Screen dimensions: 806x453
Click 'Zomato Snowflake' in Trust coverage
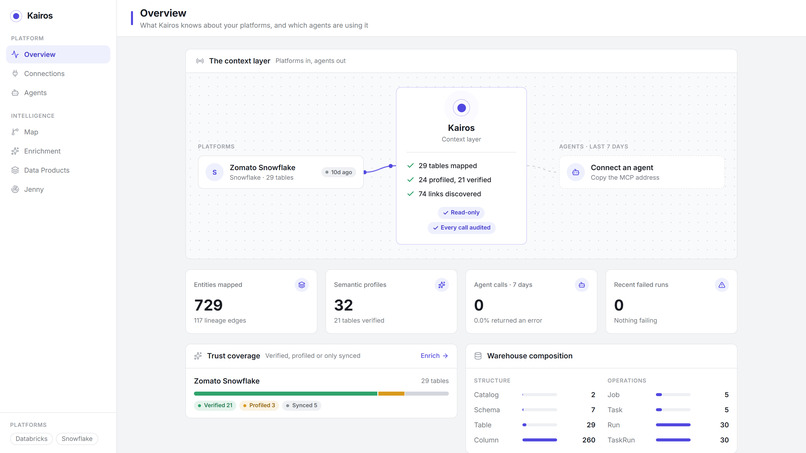tap(227, 381)
